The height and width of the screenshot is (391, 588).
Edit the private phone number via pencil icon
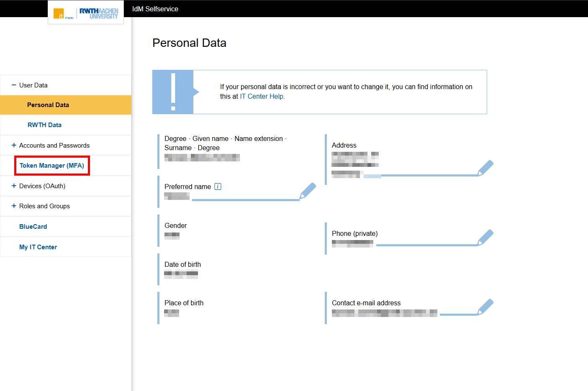click(x=485, y=237)
